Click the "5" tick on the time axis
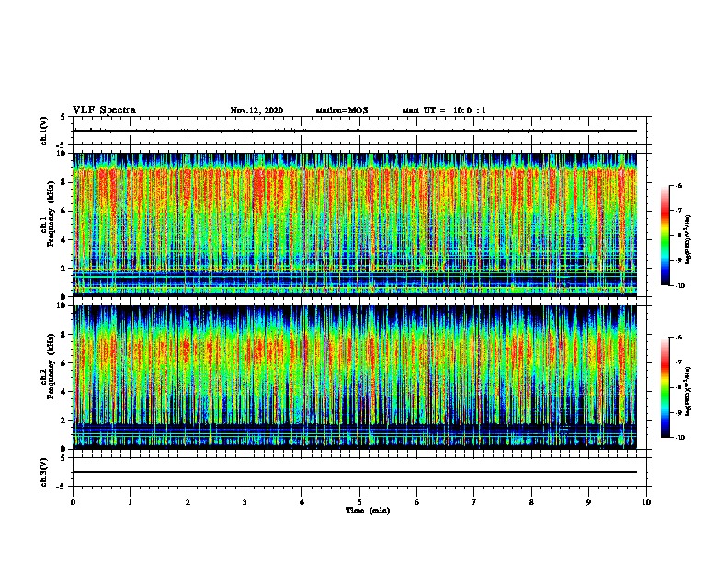This screenshot has height=563, width=728. [359, 502]
